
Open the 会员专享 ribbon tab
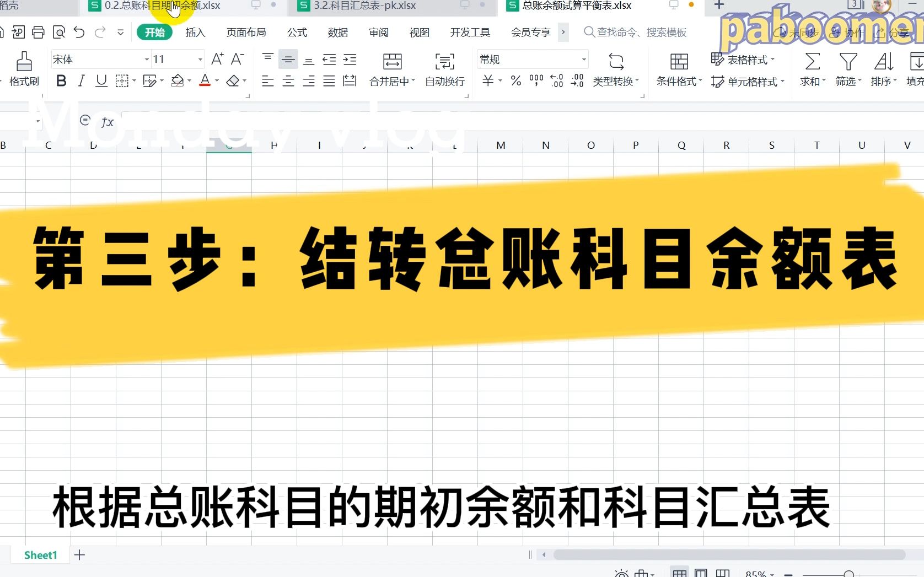(x=531, y=33)
